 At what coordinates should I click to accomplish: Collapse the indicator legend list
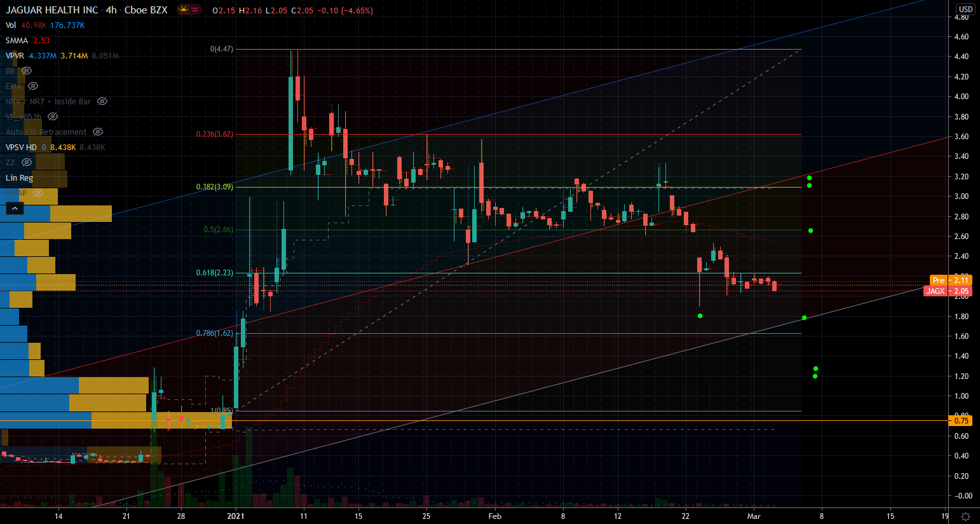click(x=14, y=209)
